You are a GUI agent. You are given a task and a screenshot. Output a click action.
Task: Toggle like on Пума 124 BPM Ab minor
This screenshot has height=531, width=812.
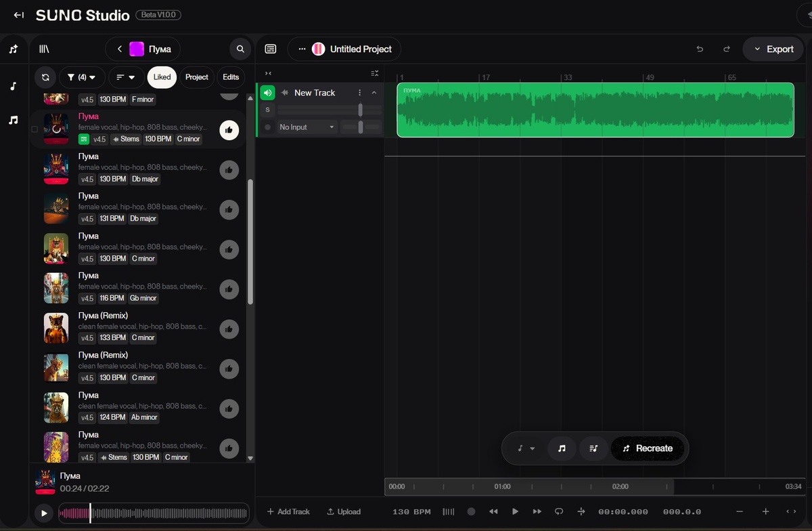click(x=229, y=408)
